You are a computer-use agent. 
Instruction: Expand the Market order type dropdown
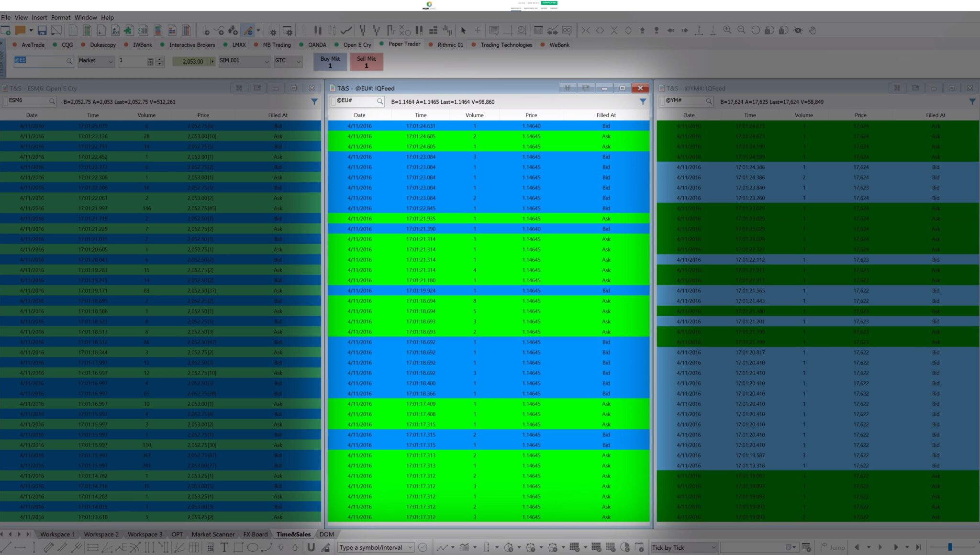[x=111, y=61]
